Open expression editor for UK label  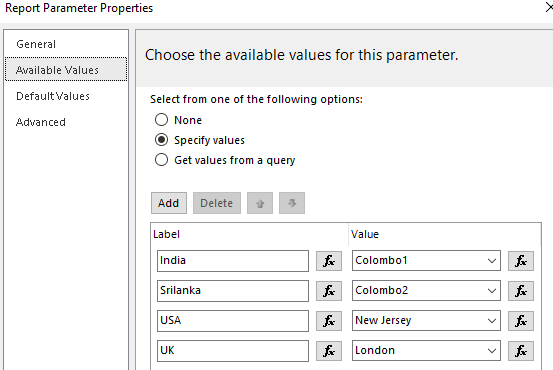click(329, 351)
